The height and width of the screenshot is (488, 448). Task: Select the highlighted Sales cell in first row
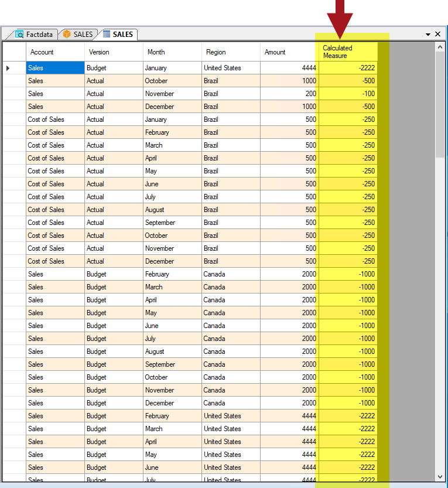point(55,69)
